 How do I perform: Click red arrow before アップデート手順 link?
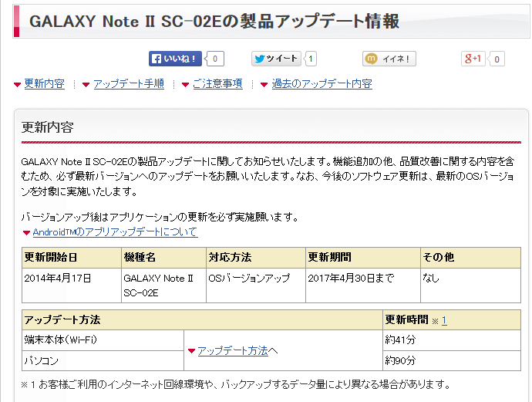point(86,85)
